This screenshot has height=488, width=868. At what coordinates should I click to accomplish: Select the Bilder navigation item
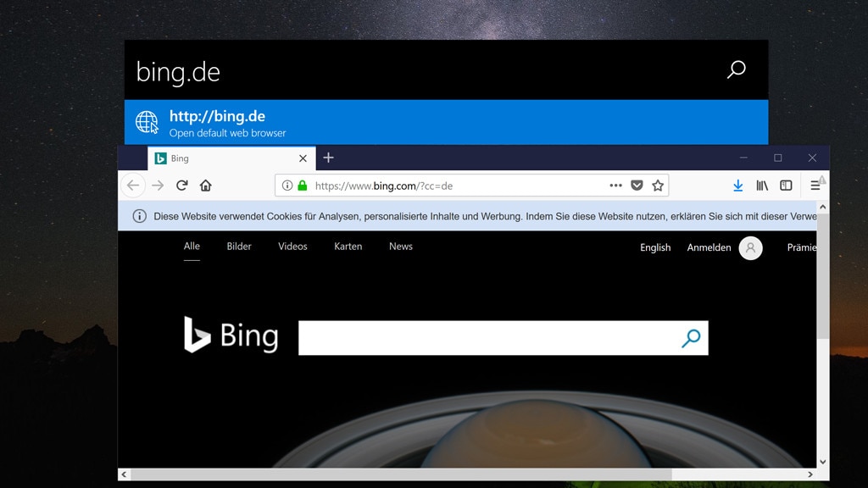click(x=238, y=247)
